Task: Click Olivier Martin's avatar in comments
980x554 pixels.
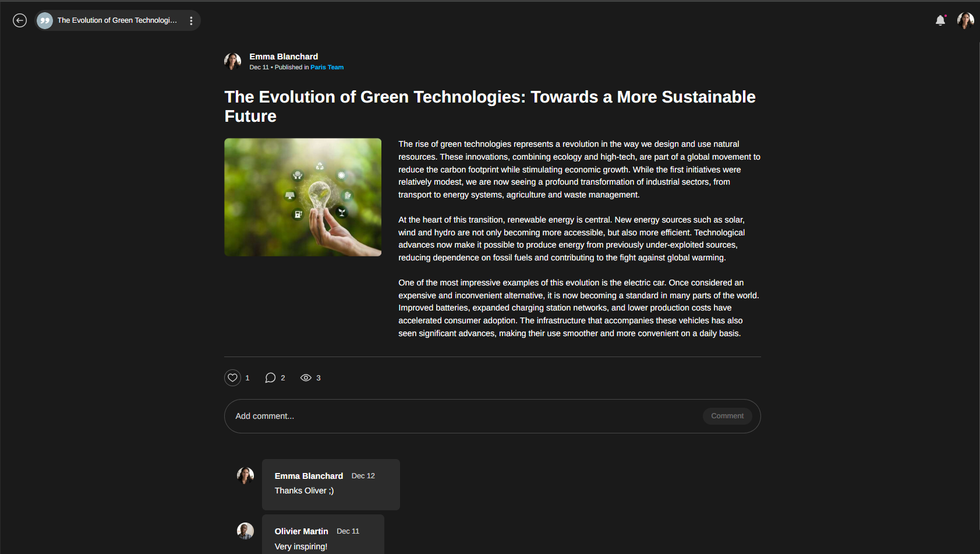Action: point(245,531)
